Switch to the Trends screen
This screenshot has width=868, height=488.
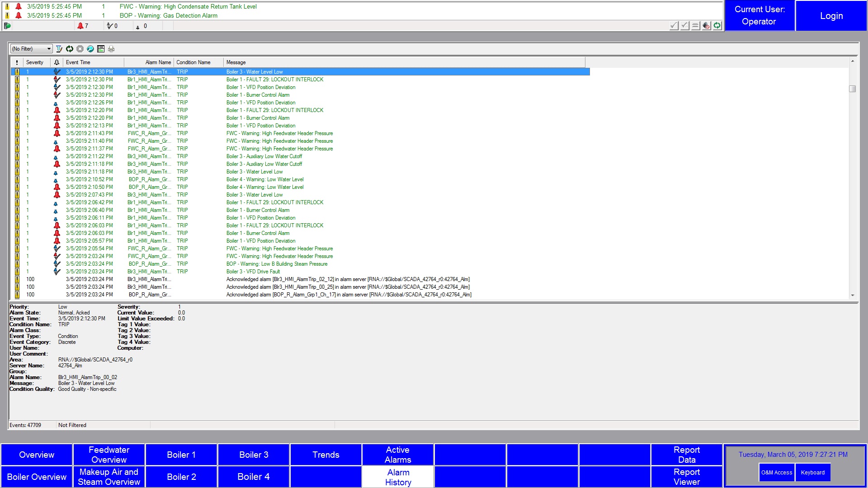(325, 455)
